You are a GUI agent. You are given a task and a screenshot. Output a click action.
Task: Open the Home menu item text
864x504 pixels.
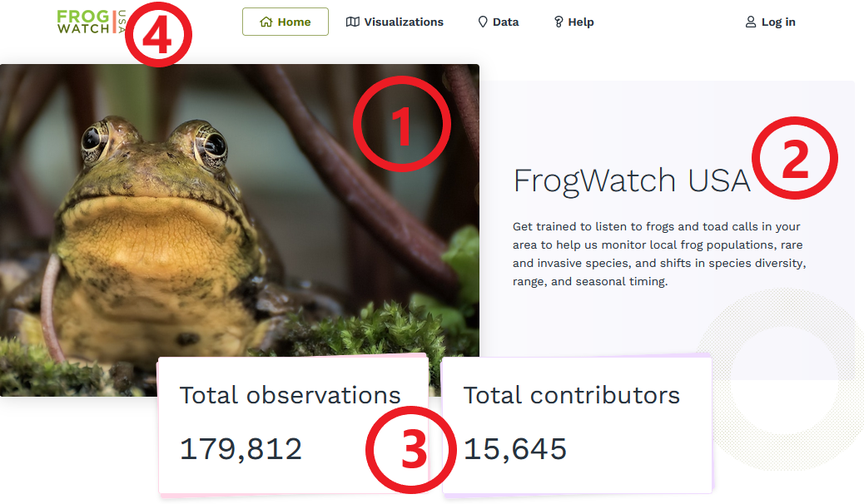295,22
